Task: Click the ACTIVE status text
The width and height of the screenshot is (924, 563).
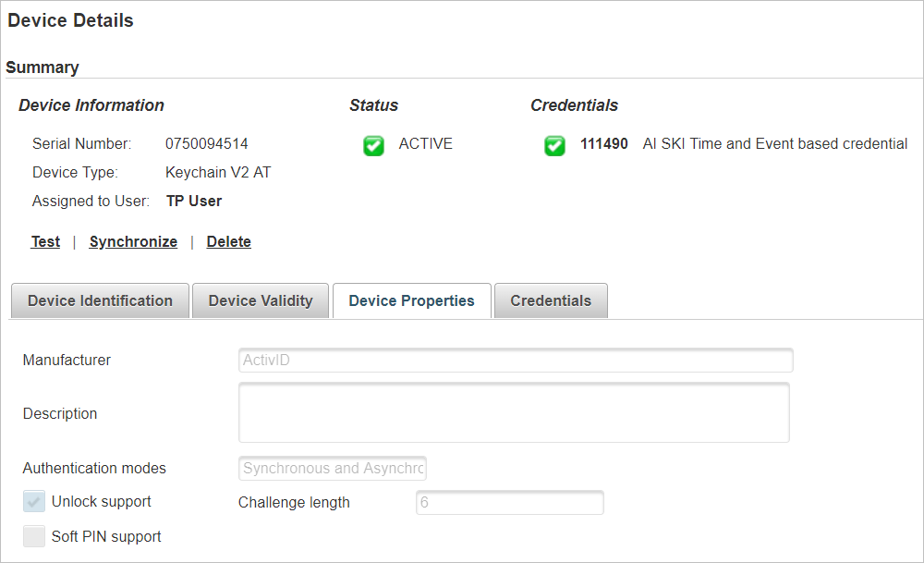Action: pos(425,143)
